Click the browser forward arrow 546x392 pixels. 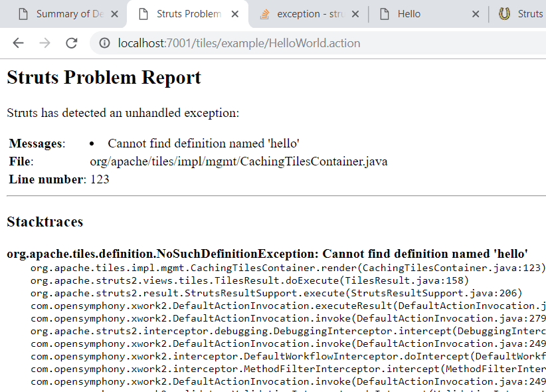pos(45,43)
